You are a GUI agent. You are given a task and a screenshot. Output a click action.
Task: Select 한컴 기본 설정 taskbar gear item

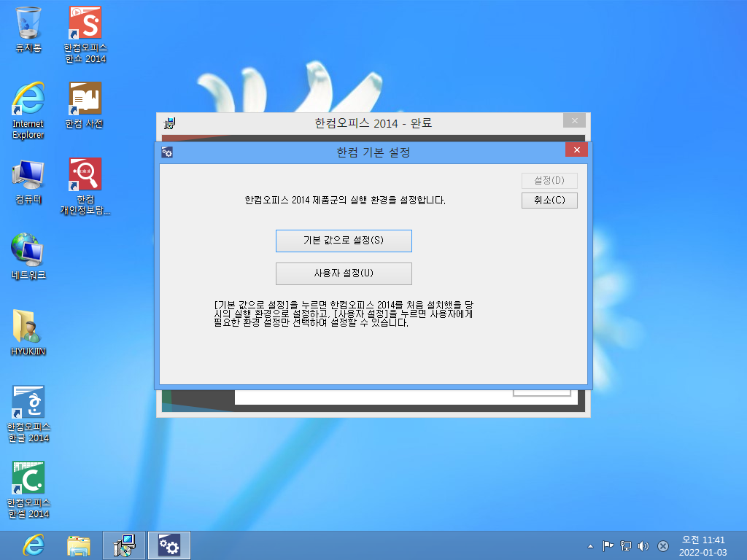click(169, 545)
